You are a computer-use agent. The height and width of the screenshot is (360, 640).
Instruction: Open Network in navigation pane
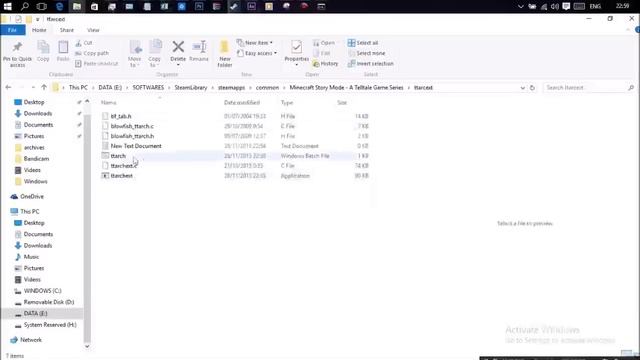coord(31,340)
